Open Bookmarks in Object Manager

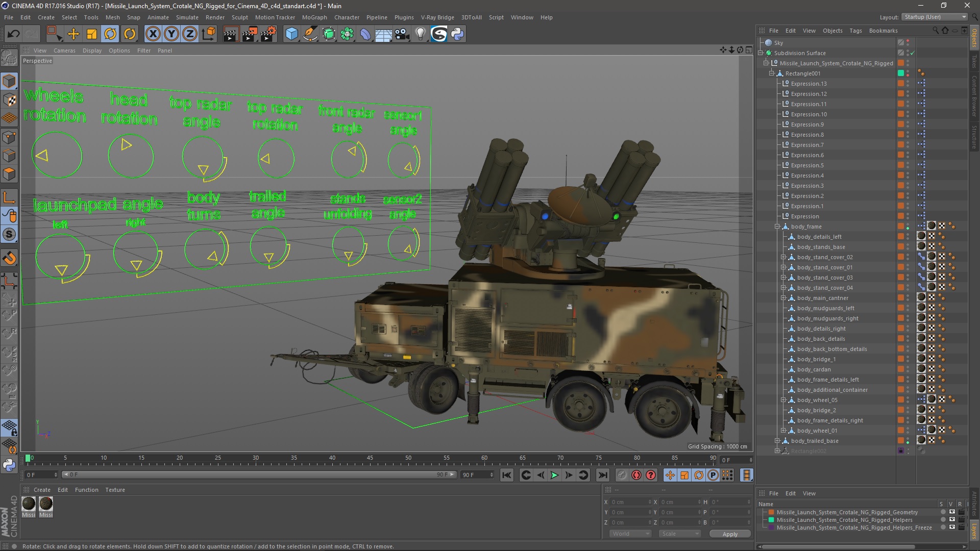883,31
